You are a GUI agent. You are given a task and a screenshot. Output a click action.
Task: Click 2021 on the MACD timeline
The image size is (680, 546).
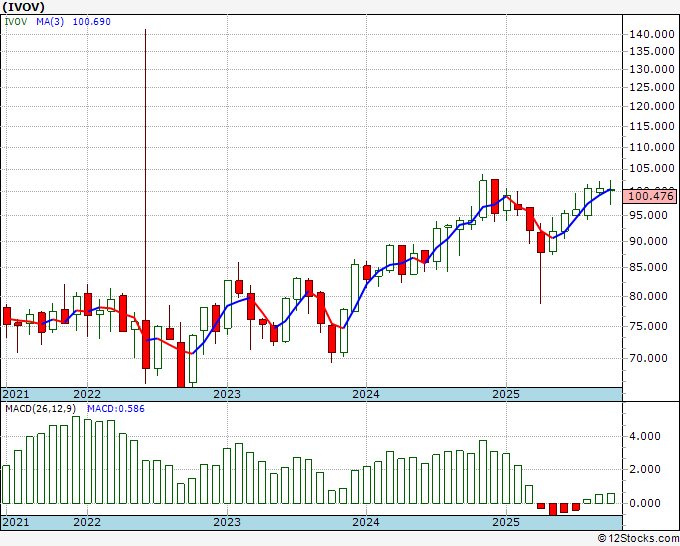[x=16, y=522]
